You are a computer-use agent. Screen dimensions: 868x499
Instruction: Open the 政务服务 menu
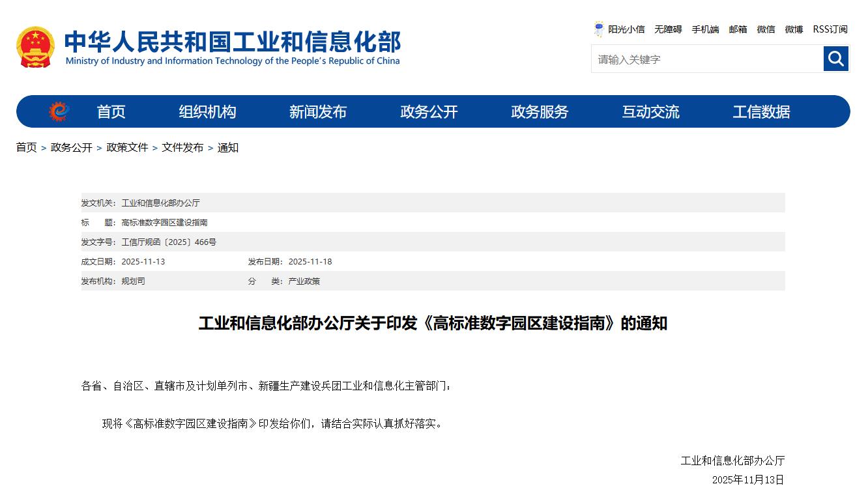coord(540,112)
